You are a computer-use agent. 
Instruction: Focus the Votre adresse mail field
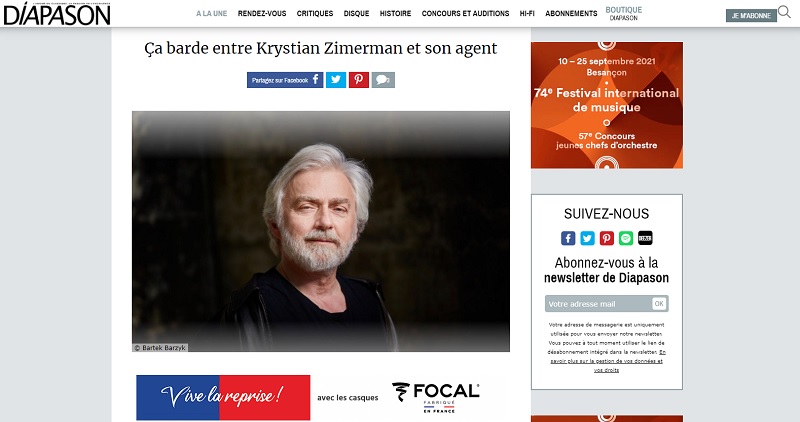(598, 304)
